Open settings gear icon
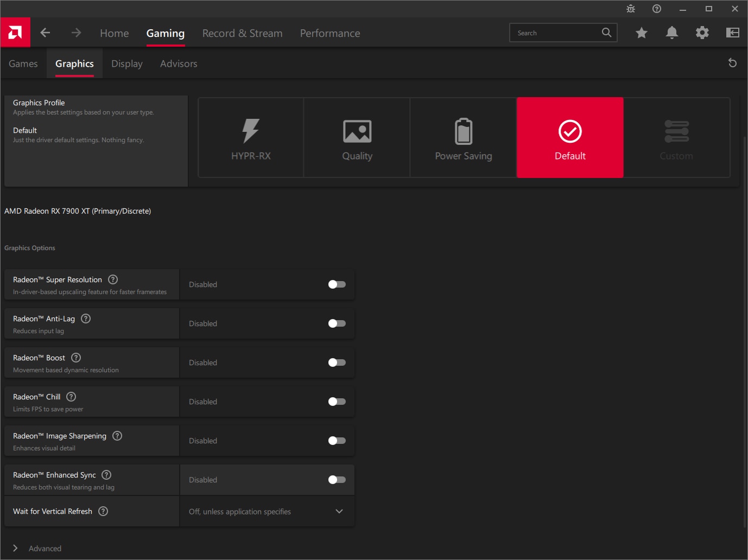Viewport: 748px width, 560px height. click(x=702, y=33)
